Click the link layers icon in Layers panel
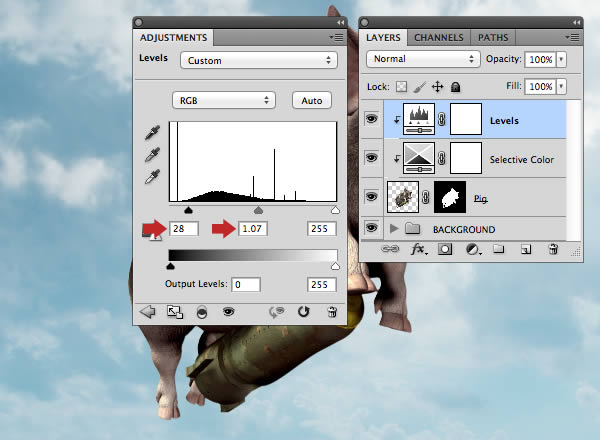The image size is (600, 440). pyautogui.click(x=390, y=249)
